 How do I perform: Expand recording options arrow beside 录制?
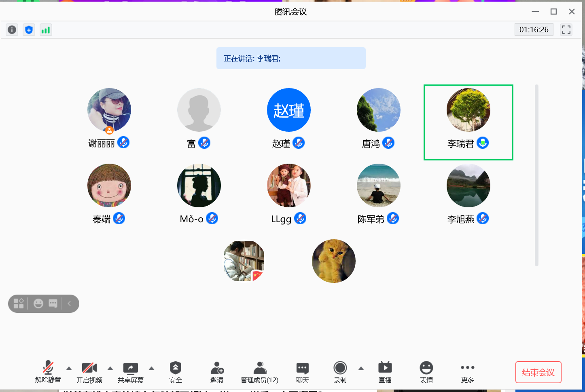point(361,368)
